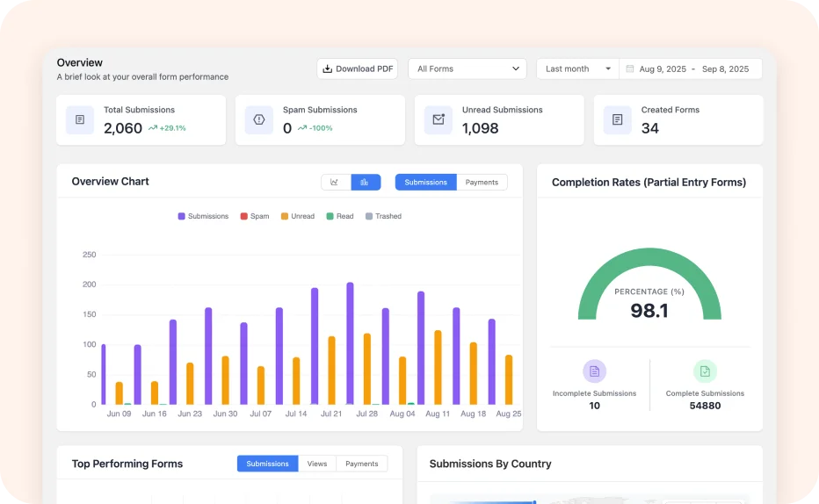This screenshot has width=819, height=504.
Task: Click the Total Submissions card icon
Action: click(x=80, y=119)
